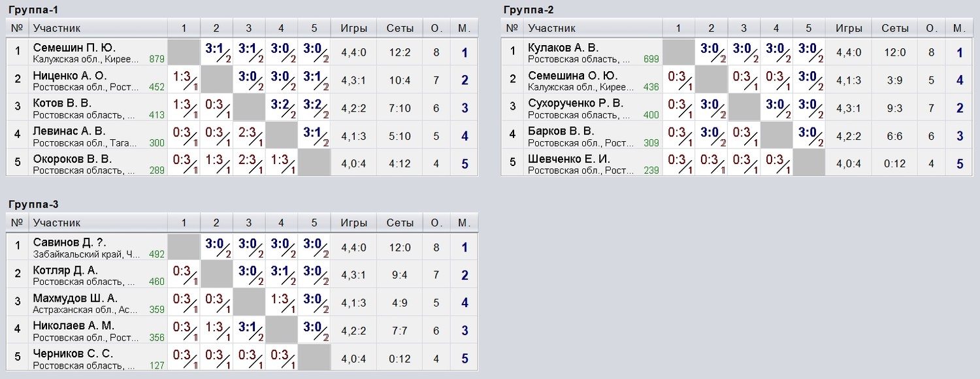Click Барков vs Шевченко 3:0 result cell
The image size is (980, 379).
pyautogui.click(x=808, y=135)
